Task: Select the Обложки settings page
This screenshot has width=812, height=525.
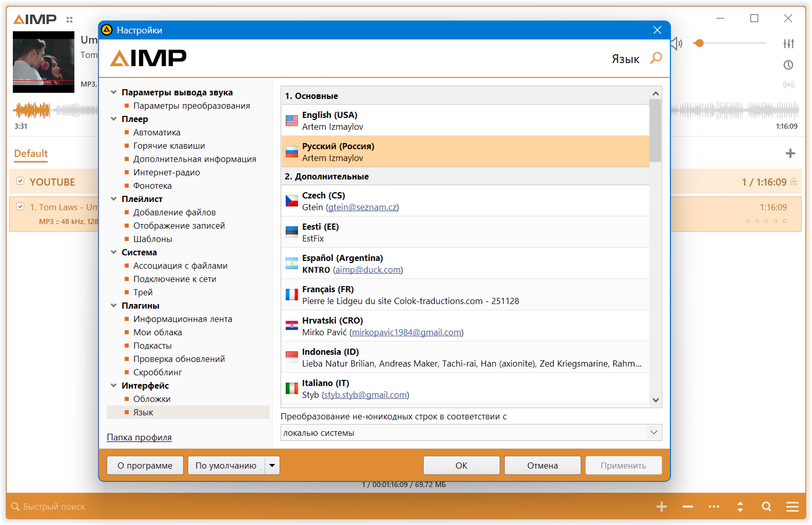Action: point(152,399)
